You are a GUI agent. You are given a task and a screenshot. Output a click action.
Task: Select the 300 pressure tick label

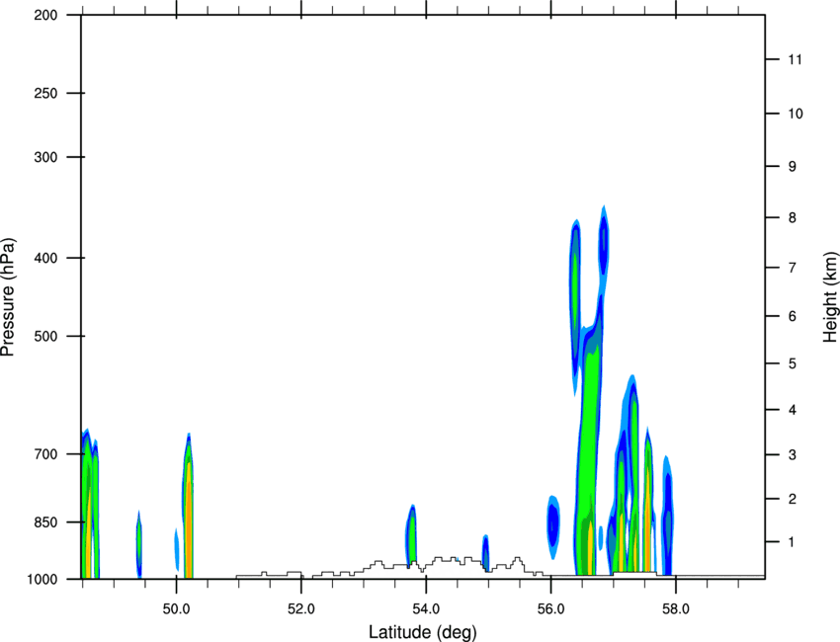coord(45,157)
